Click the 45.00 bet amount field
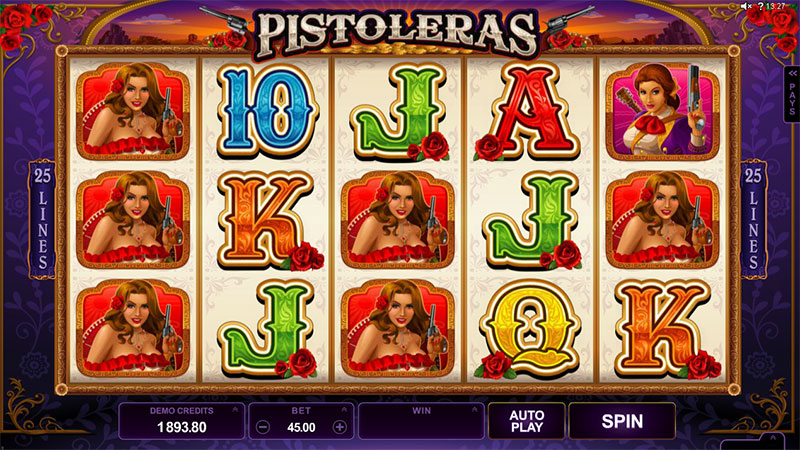800x450 pixels. tap(301, 428)
